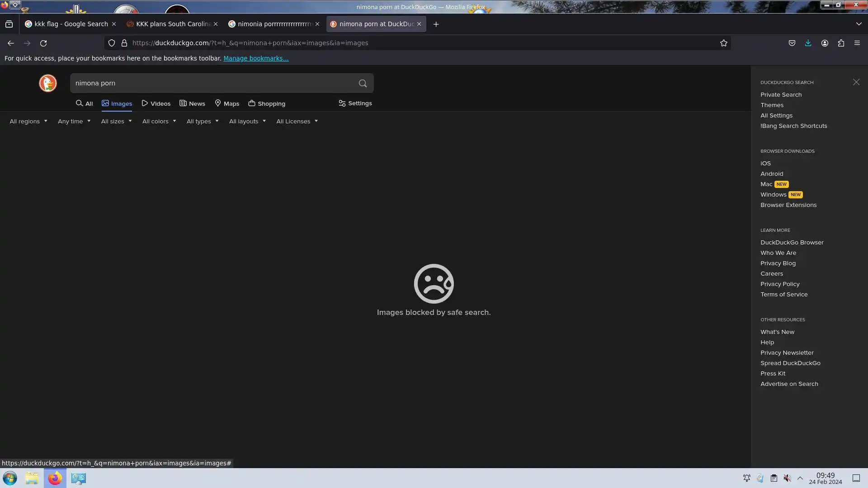Screen dimensions: 868x488
Task: Open file manager from taskbar
Action: click(32, 478)
